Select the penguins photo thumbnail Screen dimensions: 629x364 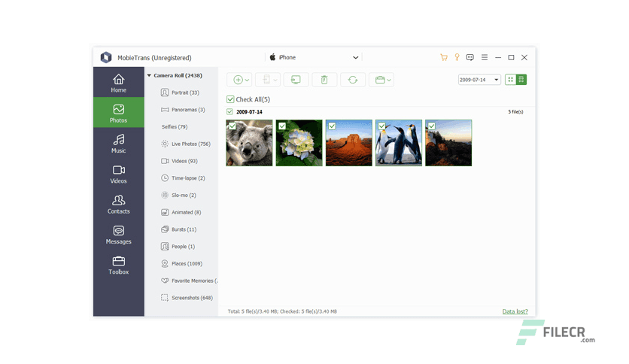point(398,143)
